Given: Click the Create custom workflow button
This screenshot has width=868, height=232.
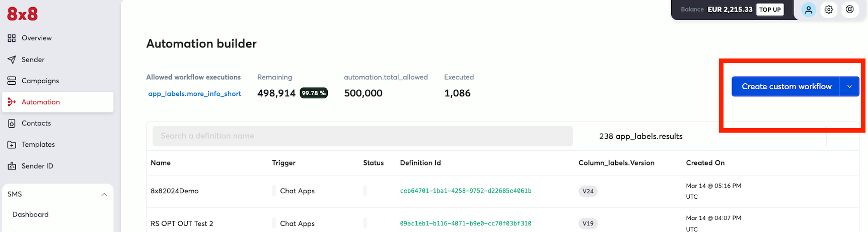Looking at the screenshot, I should [786, 87].
